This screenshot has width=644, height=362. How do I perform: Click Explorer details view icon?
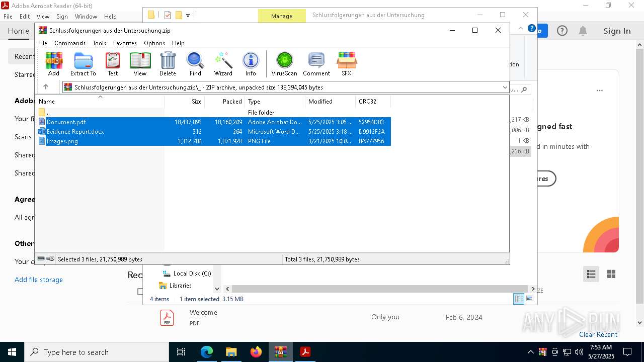coord(519,299)
